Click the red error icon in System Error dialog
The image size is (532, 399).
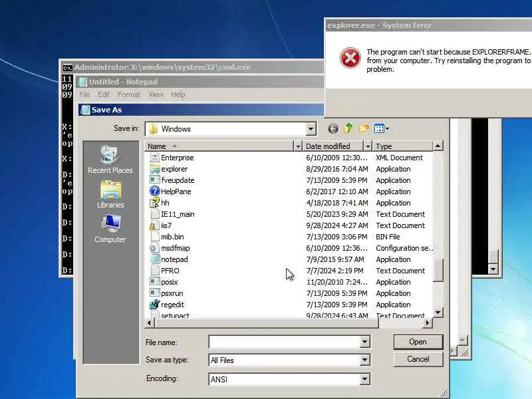(350, 57)
